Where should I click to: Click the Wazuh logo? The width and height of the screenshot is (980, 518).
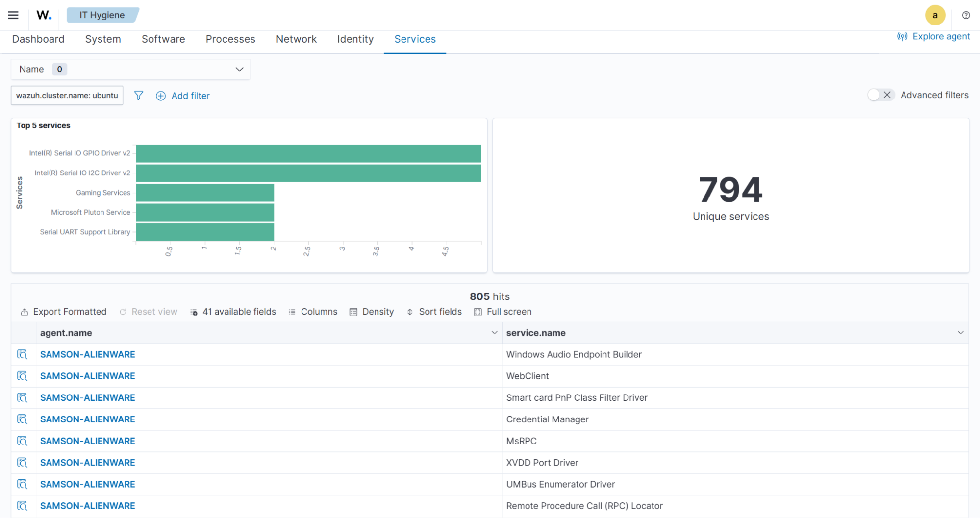click(x=42, y=15)
